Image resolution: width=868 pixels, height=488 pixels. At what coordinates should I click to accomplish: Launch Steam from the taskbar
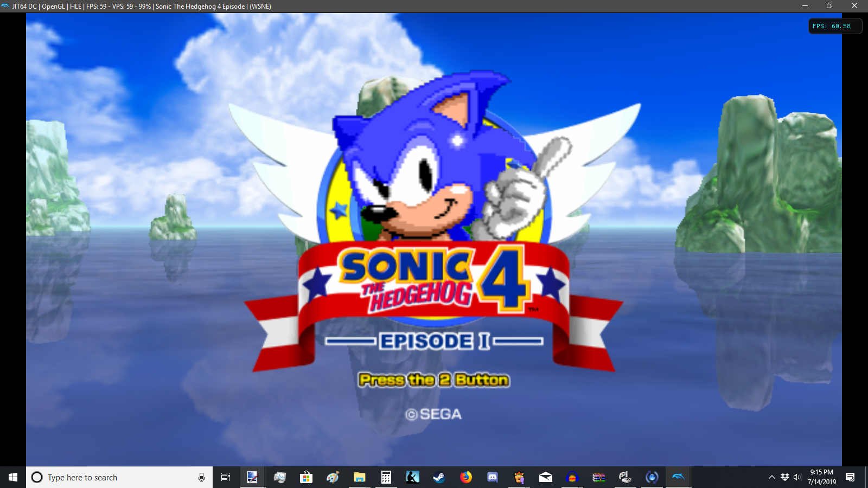pyautogui.click(x=439, y=477)
